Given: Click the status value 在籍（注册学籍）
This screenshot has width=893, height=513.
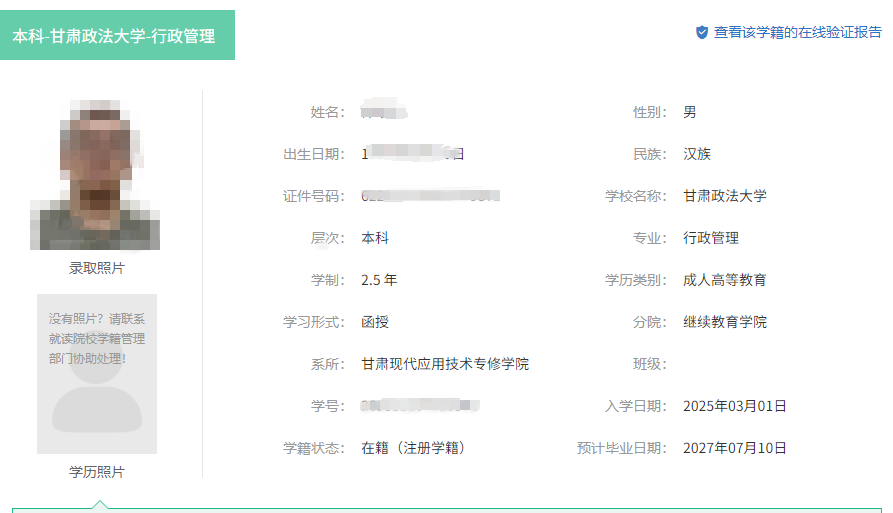Looking at the screenshot, I should pos(415,448).
